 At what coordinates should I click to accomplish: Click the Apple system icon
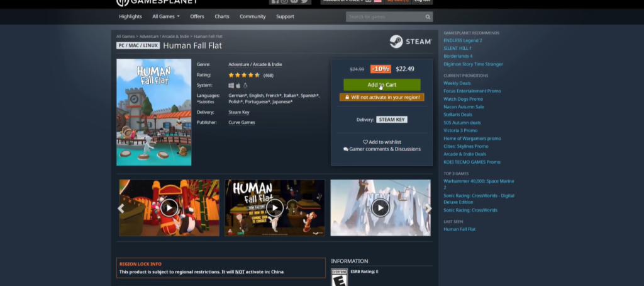[x=238, y=85]
